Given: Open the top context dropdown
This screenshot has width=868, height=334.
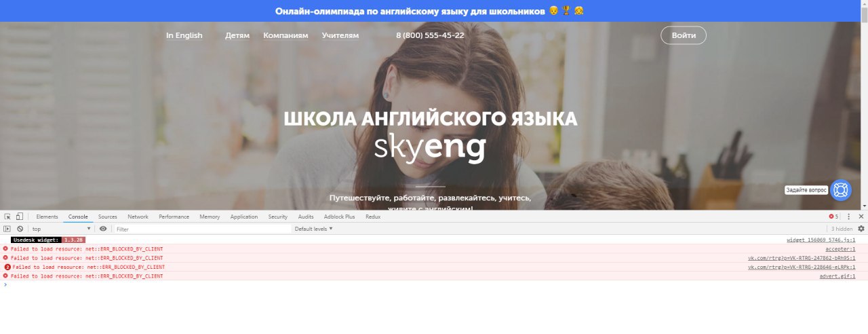Looking at the screenshot, I should 61,229.
